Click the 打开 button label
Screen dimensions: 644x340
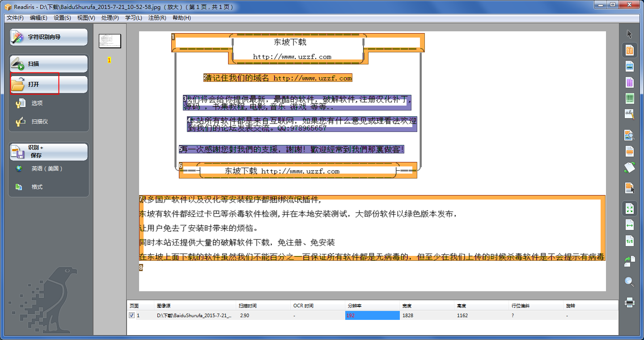[x=34, y=84]
